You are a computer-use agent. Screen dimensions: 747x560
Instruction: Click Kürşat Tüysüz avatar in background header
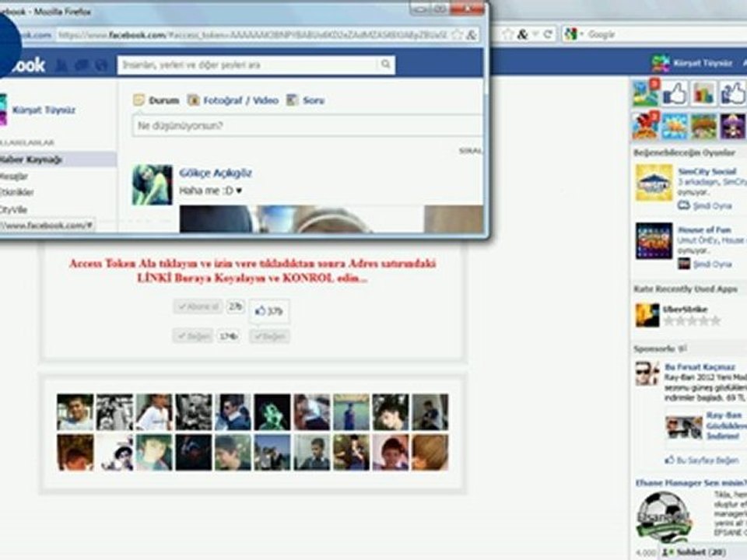click(661, 63)
